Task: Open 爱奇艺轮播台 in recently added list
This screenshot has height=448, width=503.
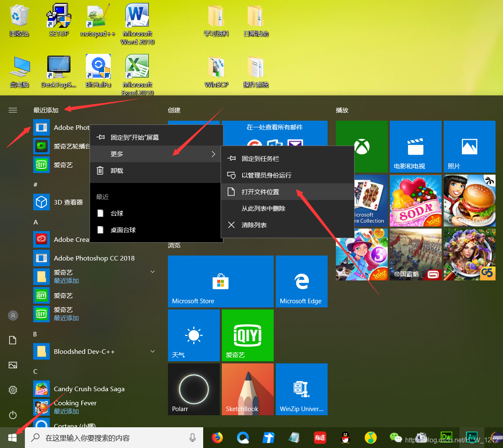Action: click(61, 146)
